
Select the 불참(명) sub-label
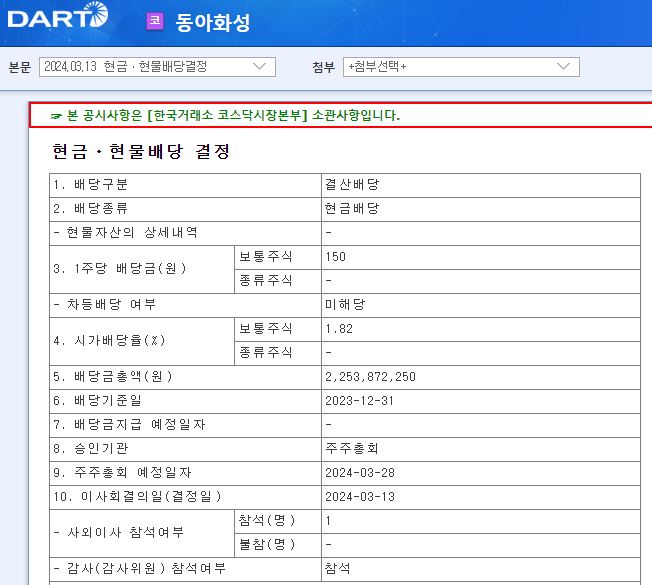coord(267,545)
